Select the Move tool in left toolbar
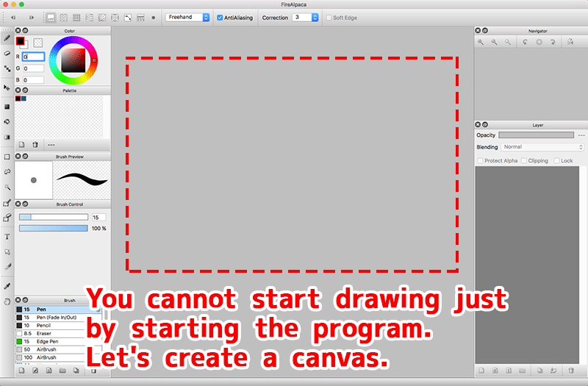 coord(7,87)
